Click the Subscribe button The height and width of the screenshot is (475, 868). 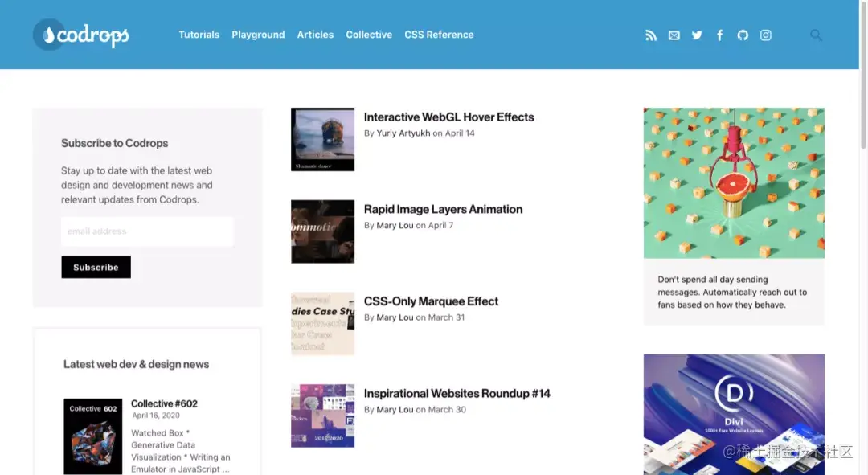(x=96, y=267)
